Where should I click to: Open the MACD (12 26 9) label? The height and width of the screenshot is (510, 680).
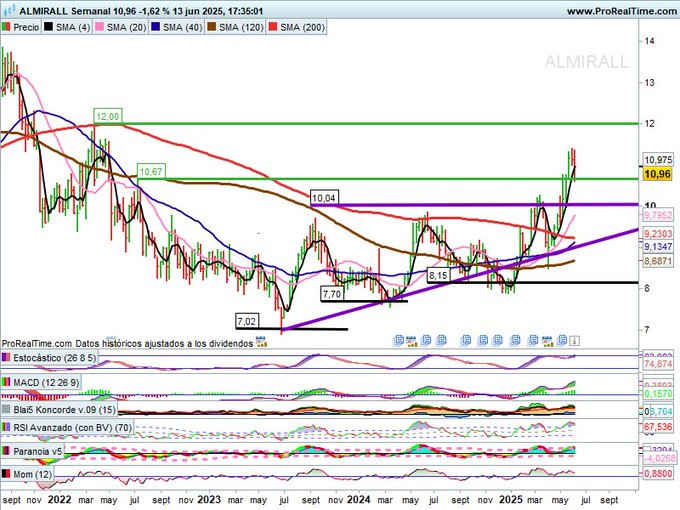(46, 382)
